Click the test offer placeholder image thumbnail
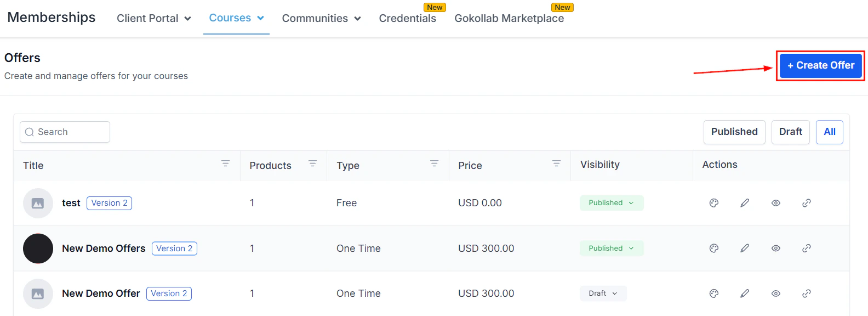868x316 pixels. [x=38, y=204]
